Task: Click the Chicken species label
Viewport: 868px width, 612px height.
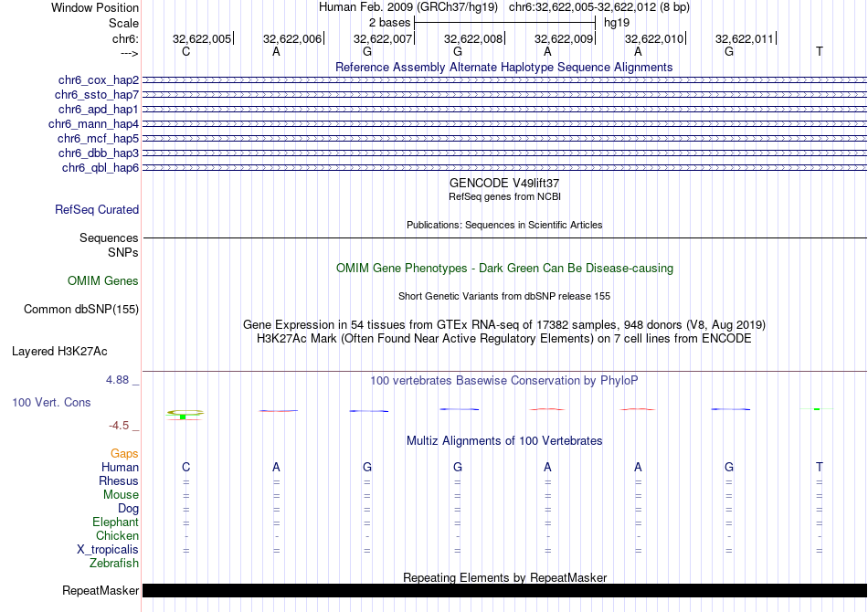Action: [117, 536]
